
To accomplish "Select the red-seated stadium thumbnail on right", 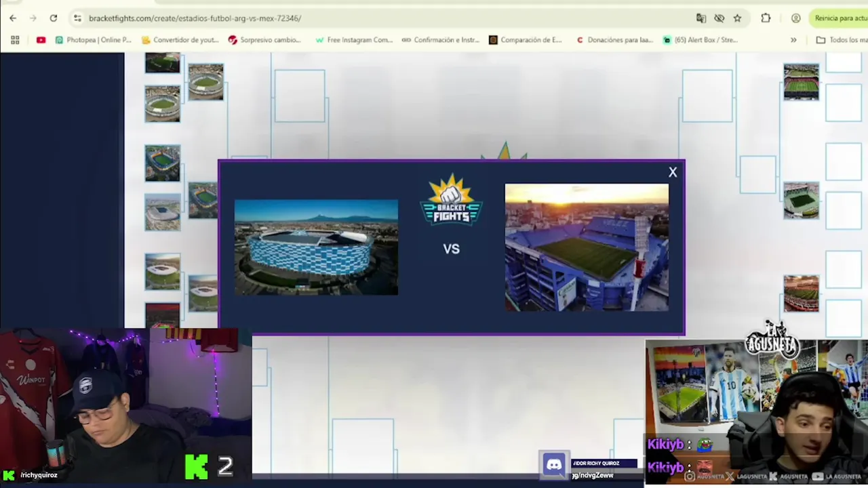I will tap(801, 293).
